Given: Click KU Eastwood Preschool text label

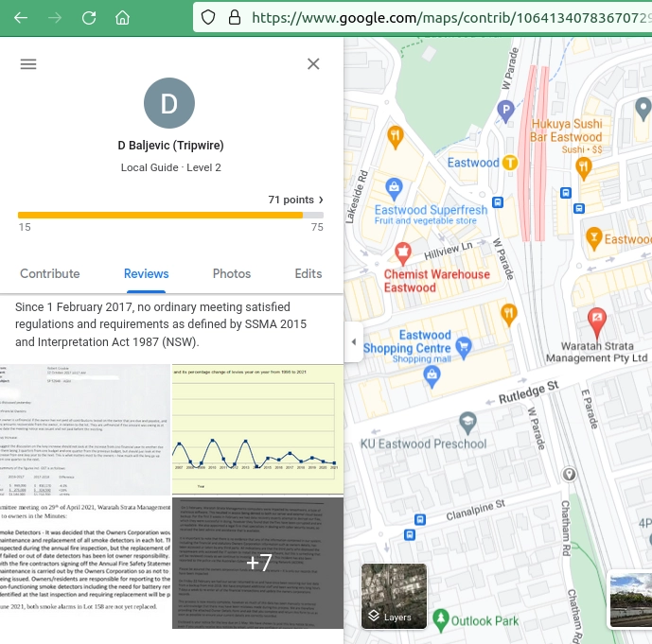Looking at the screenshot, I should (x=423, y=444).
